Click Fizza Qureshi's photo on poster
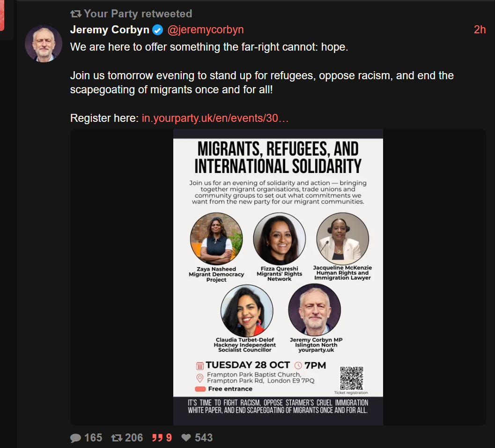495x448 pixels. pos(280,239)
